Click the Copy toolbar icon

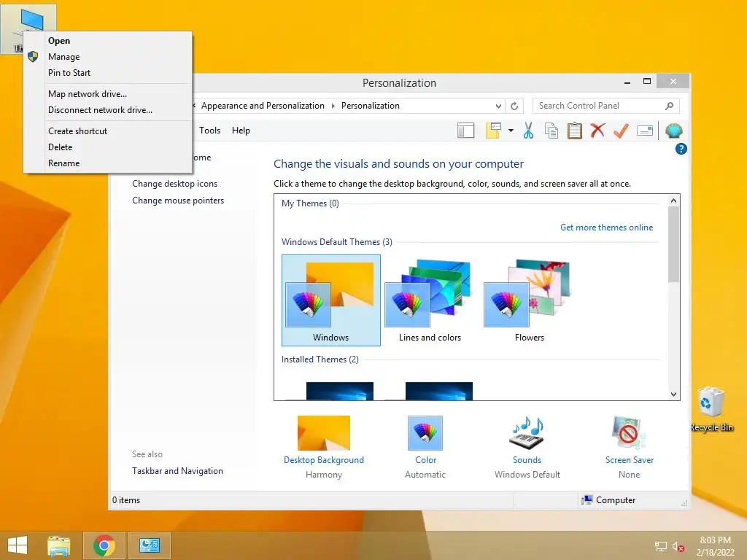coord(551,131)
